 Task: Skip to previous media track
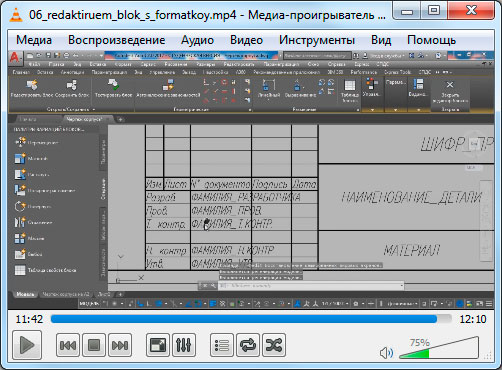[68, 345]
